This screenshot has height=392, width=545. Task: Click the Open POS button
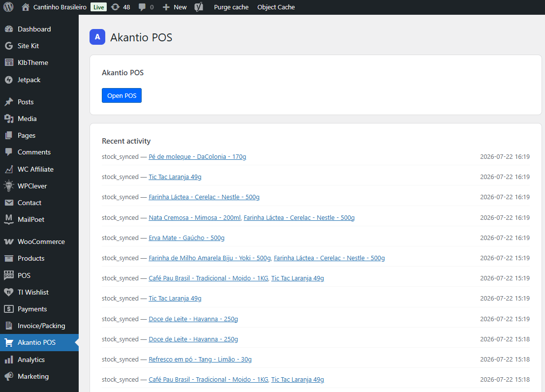point(121,95)
